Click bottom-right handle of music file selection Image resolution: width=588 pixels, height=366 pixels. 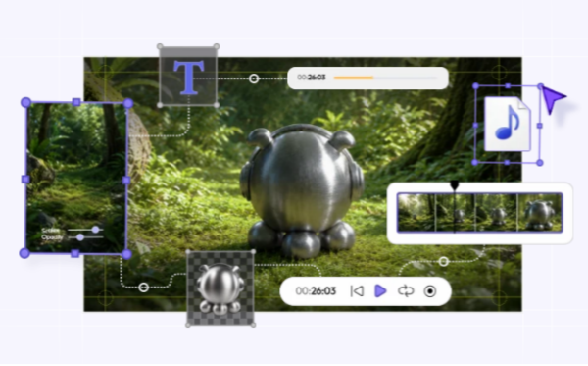(x=540, y=163)
